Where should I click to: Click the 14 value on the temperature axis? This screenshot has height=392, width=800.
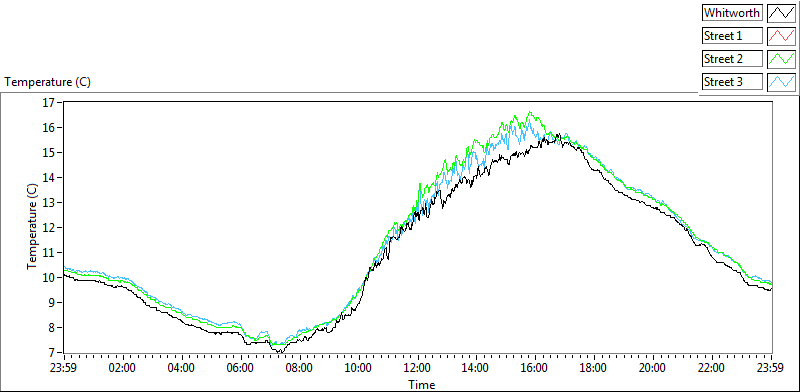48,178
